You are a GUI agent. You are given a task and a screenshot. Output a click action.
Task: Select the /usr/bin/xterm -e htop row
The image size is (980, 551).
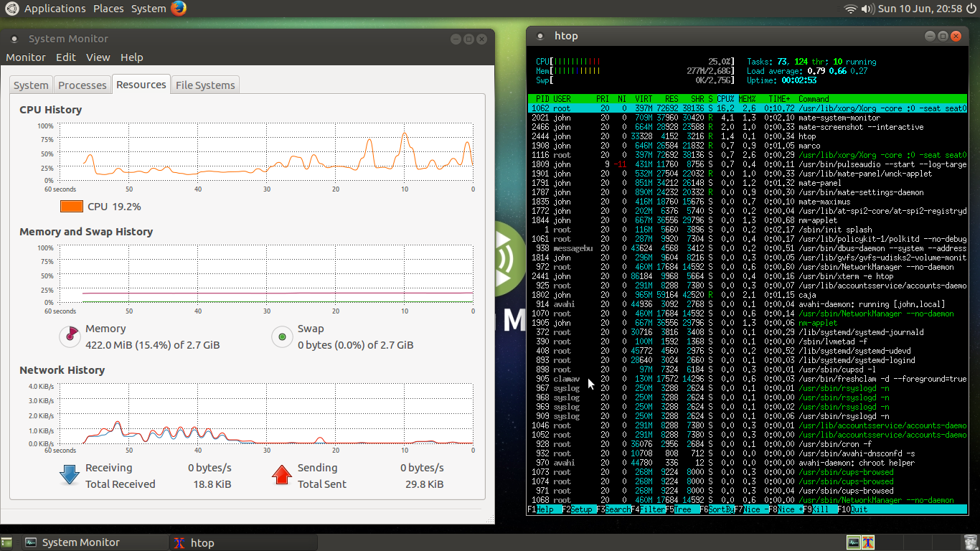tap(747, 276)
